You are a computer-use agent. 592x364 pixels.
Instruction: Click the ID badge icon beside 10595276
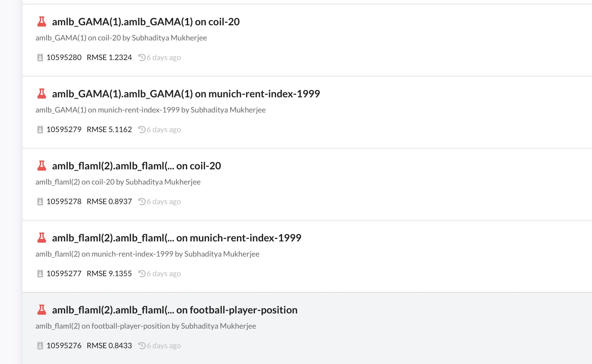tap(40, 346)
